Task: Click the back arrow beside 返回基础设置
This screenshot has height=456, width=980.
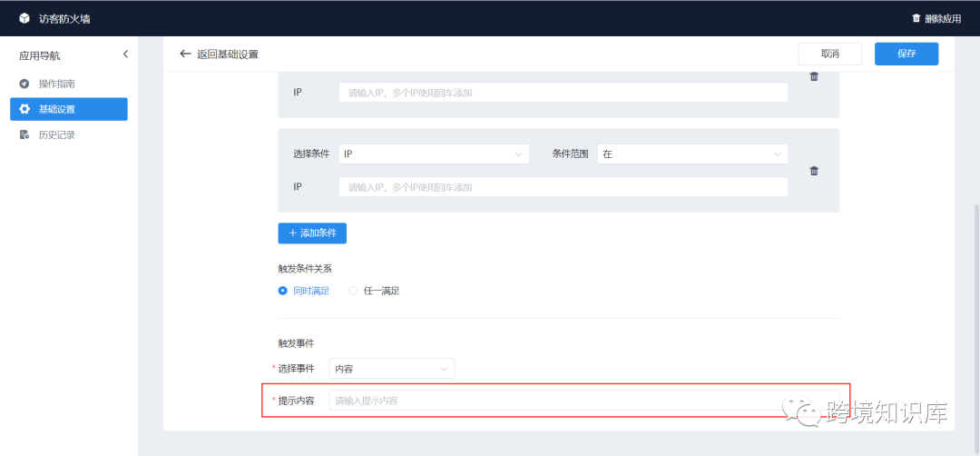Action: (185, 54)
